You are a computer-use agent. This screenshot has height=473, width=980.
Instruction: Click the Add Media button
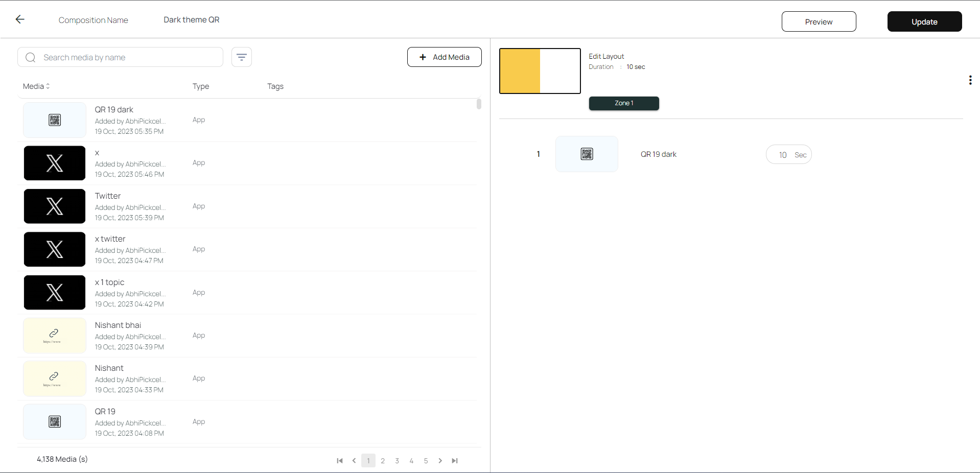click(x=444, y=57)
